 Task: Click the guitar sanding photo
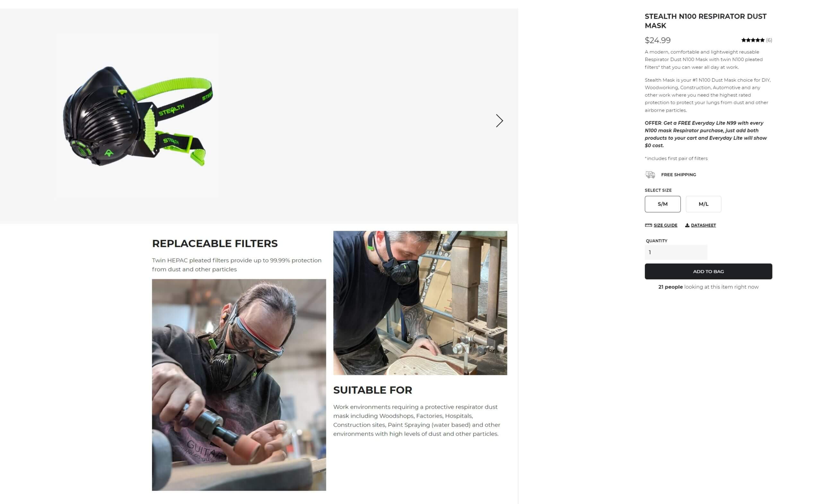click(239, 385)
